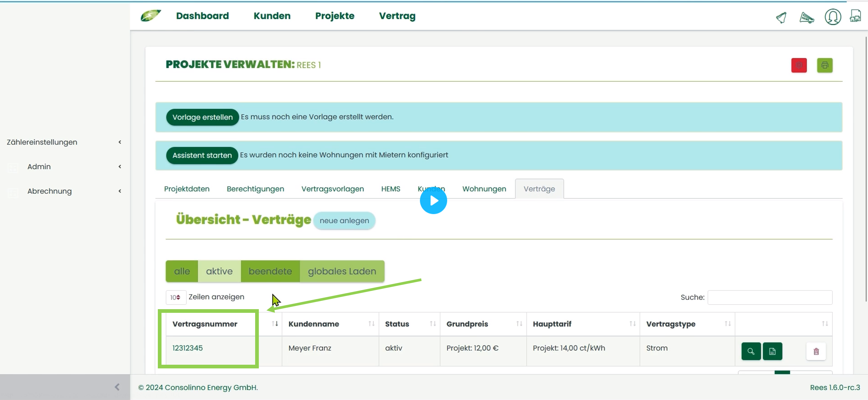Click the 'Vorlage erstellen' button
This screenshot has height=400, width=868.
click(202, 117)
